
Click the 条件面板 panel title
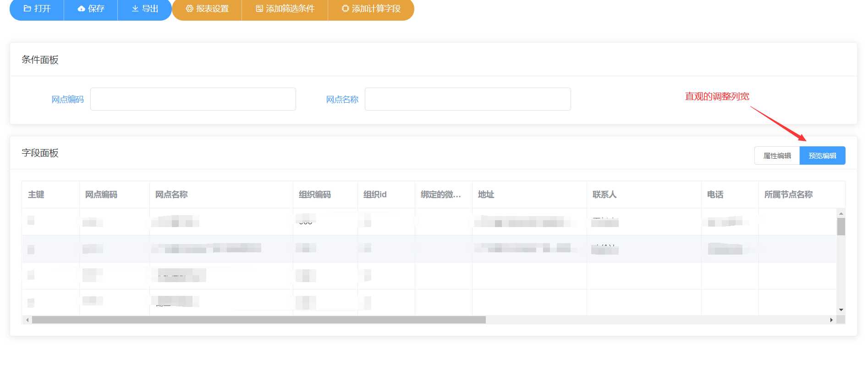(40, 60)
